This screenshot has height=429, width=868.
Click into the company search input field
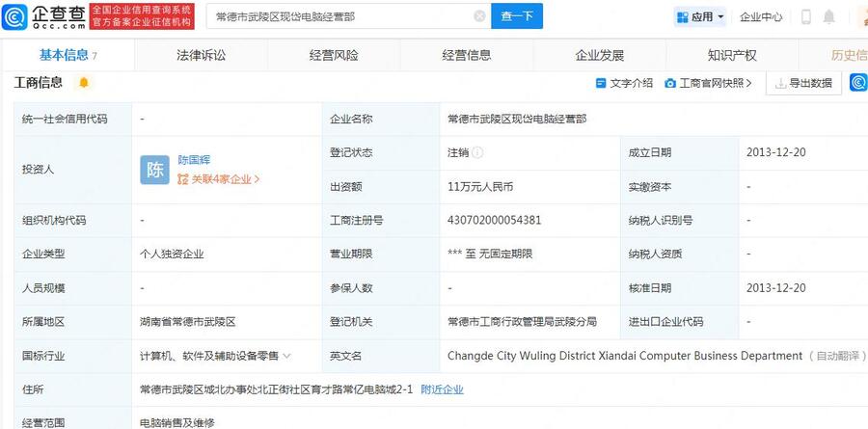338,16
